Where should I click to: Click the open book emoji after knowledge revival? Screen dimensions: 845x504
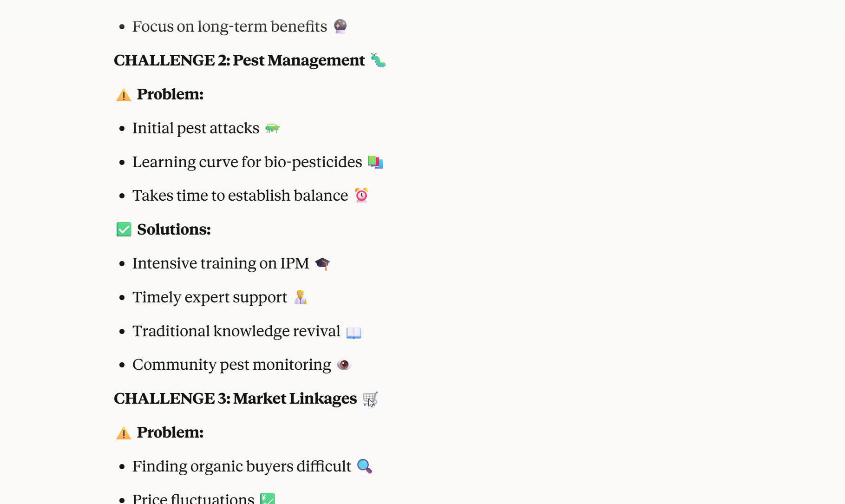354,332
